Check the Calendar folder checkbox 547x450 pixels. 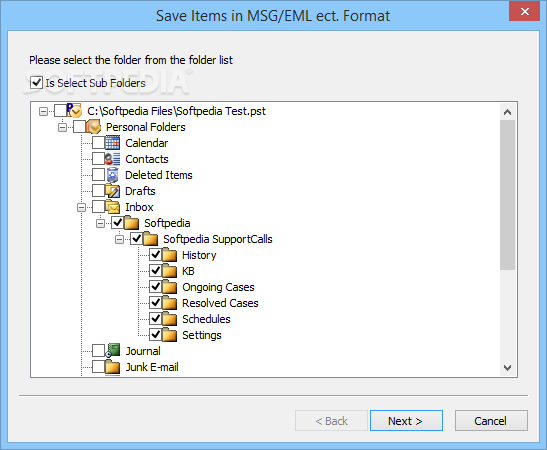(98, 143)
